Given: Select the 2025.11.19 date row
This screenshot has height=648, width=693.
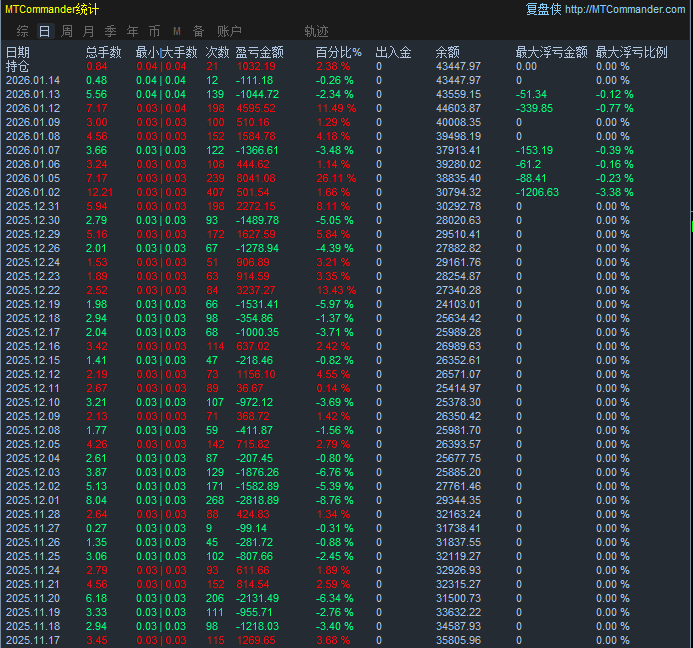Looking at the screenshot, I should click(x=33, y=612).
